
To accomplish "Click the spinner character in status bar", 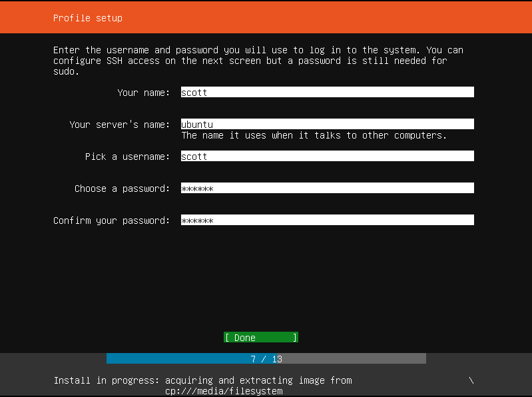I will coord(471,381).
